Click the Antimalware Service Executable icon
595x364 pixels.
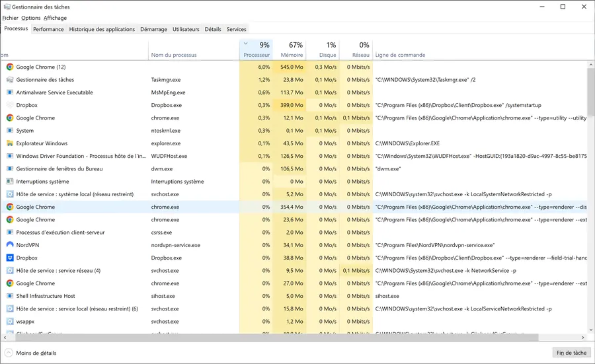tap(10, 92)
